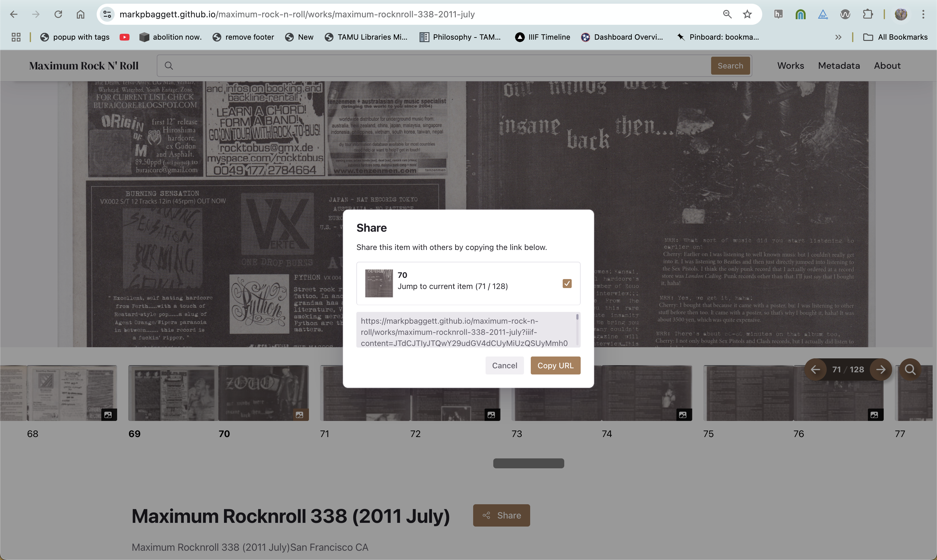Click the browser home icon
937x560 pixels.
click(x=81, y=14)
